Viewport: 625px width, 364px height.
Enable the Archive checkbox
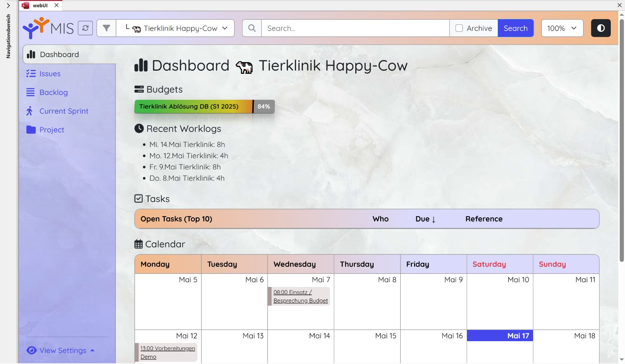(459, 28)
